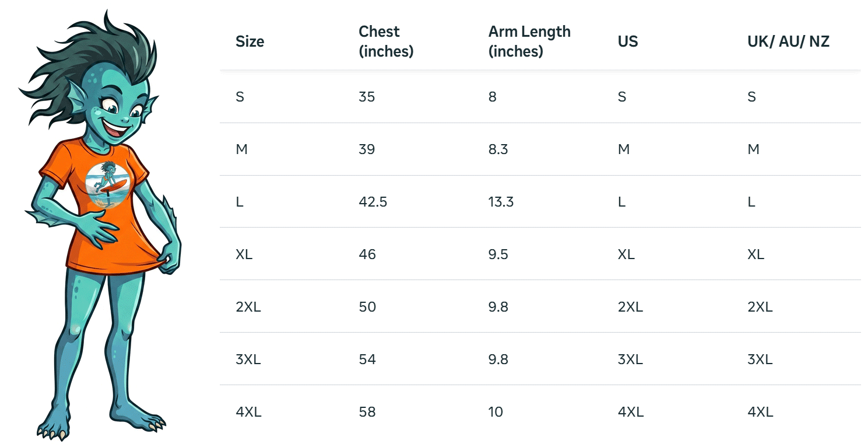Viewport: 868px width, 447px height.
Task: Click the Chest (inches) column header
Action: click(386, 41)
